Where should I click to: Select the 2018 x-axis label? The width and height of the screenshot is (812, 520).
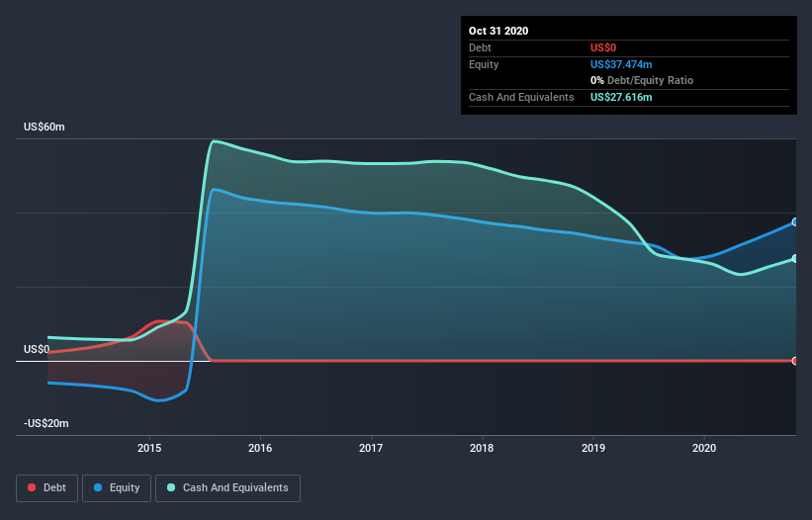point(482,448)
